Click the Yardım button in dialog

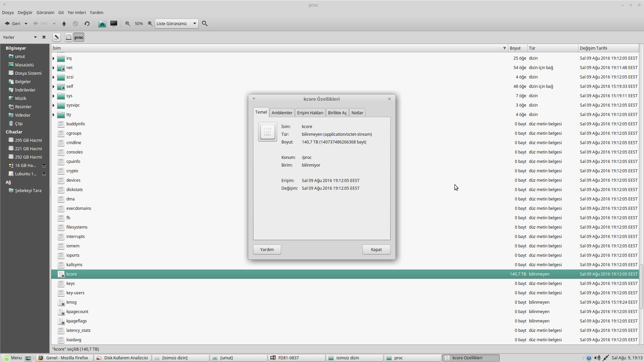coord(267,250)
